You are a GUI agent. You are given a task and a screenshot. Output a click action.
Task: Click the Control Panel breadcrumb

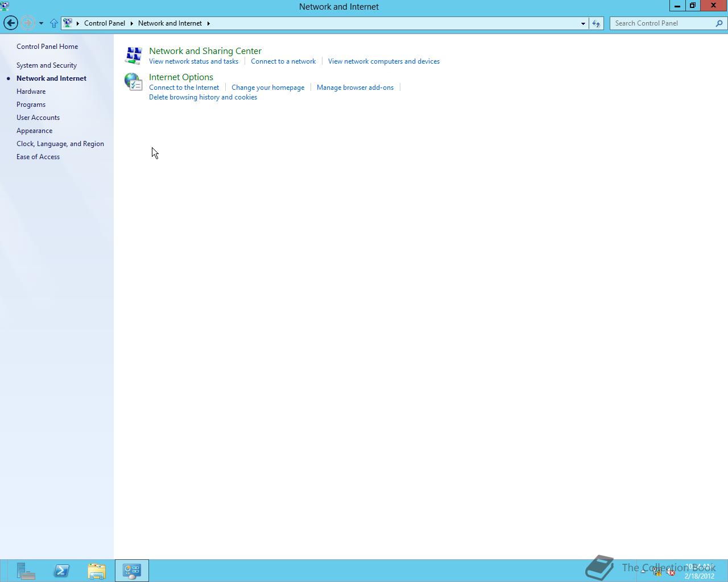tap(105, 23)
